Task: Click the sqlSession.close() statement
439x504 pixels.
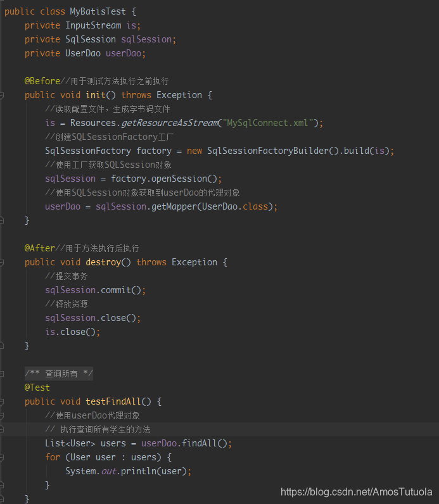Action: (x=93, y=318)
